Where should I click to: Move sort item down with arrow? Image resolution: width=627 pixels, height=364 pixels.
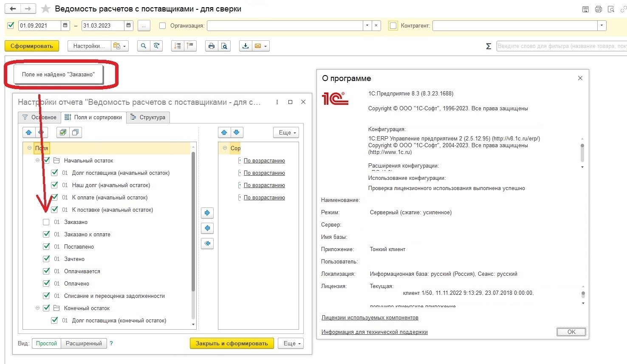237,132
